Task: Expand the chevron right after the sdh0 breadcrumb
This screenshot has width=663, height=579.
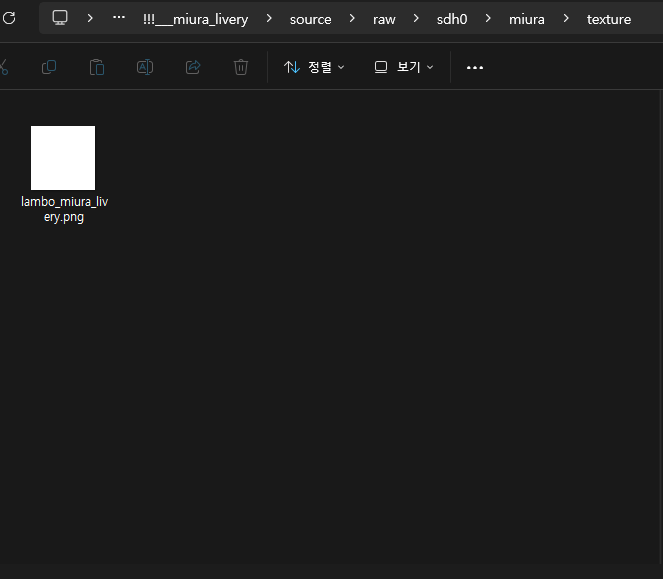Action: coord(488,19)
